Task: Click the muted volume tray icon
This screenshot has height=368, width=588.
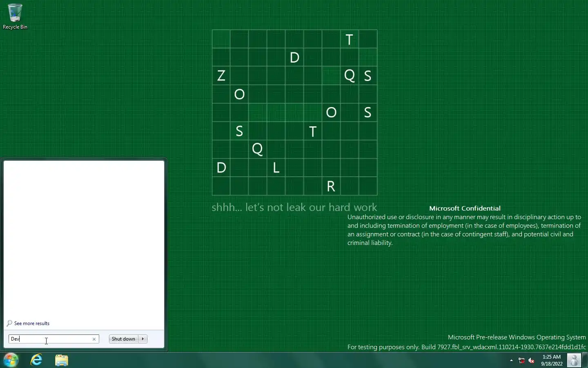Action: click(x=531, y=360)
